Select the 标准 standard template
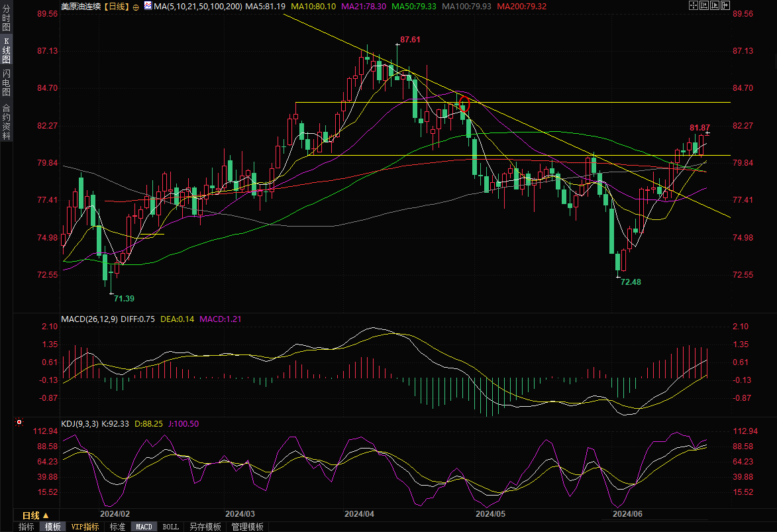Image resolution: width=777 pixels, height=532 pixels. pos(117,527)
